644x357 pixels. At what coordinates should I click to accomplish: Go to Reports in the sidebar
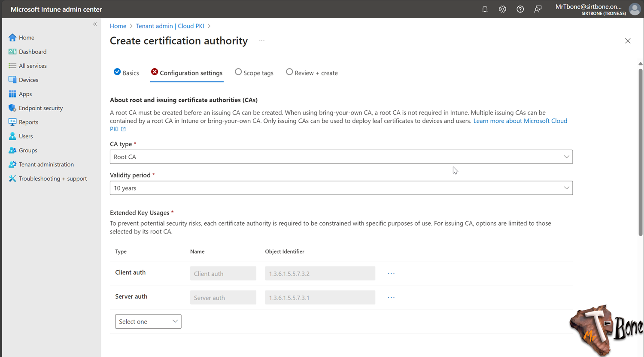point(29,122)
